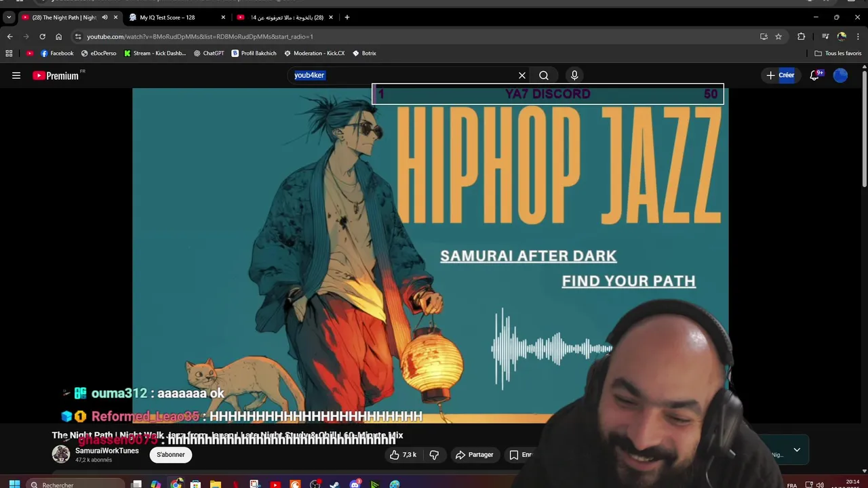
Task: Open Steam from the taskbar
Action: (335, 484)
